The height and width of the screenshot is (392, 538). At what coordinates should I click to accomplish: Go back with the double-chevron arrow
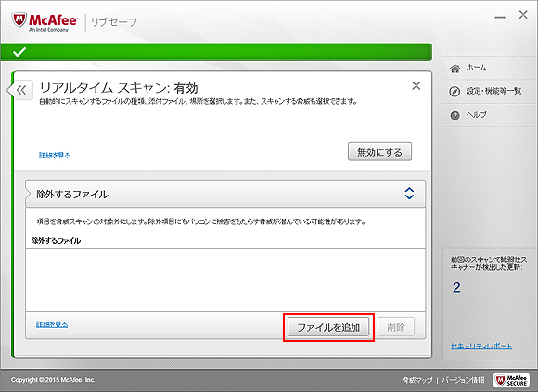pyautogui.click(x=21, y=91)
